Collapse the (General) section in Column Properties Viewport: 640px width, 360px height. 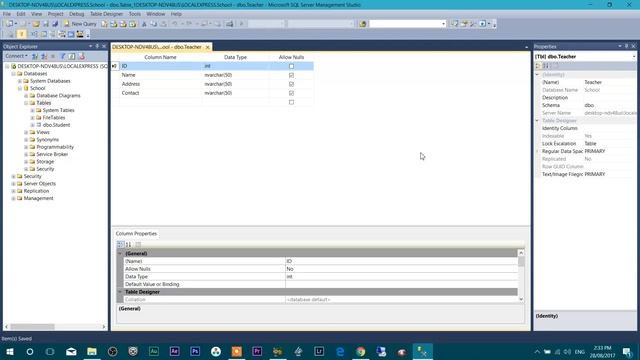pos(120,253)
